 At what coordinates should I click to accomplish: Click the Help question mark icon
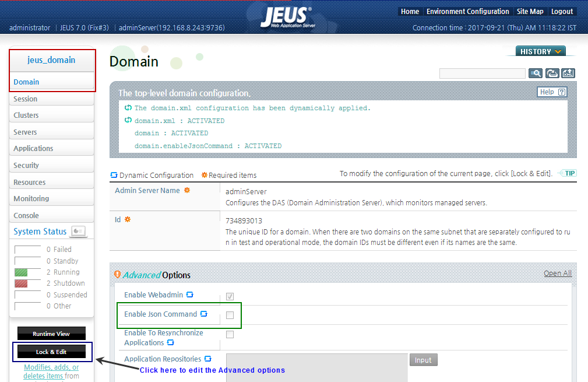[x=562, y=92]
